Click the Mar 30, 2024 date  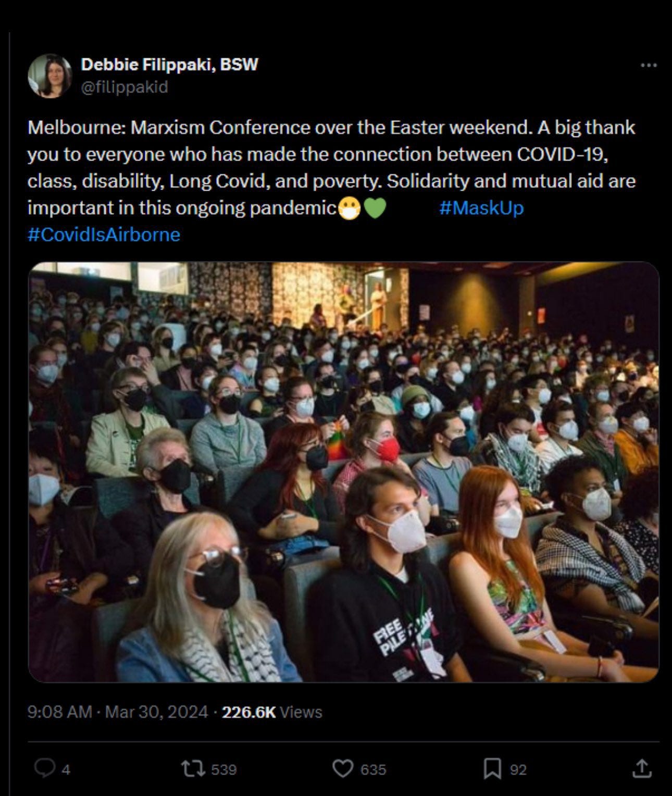156,712
